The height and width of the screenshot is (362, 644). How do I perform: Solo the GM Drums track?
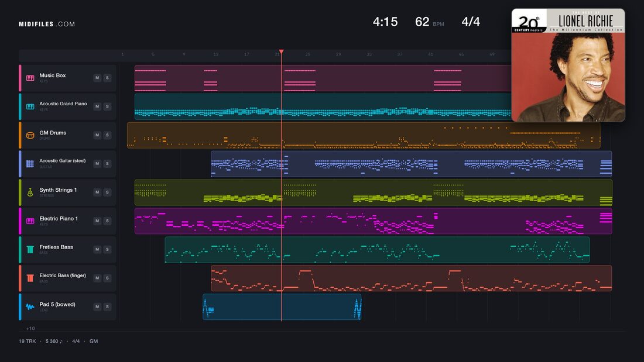coord(107,135)
